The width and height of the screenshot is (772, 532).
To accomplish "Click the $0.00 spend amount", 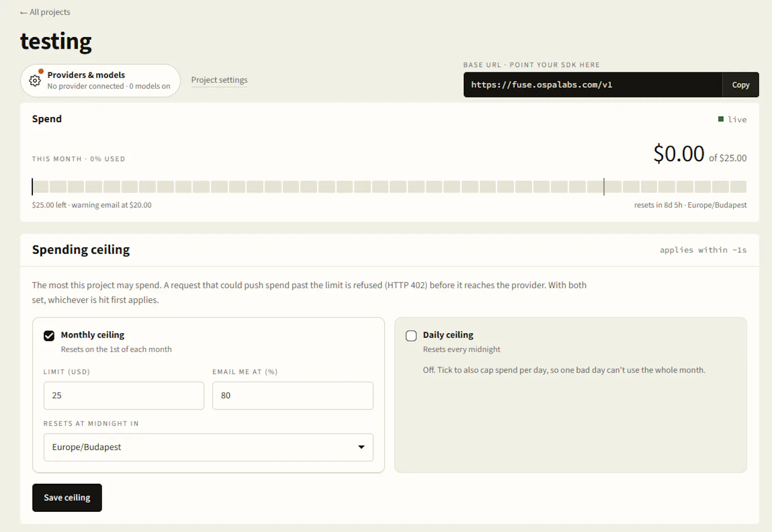I will 679,154.
